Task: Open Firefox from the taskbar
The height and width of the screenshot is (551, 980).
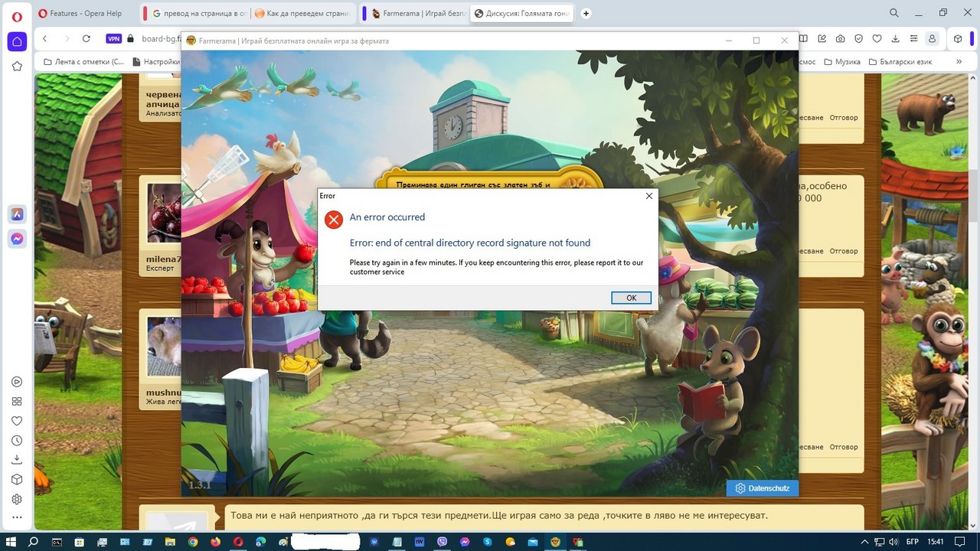Action: click(215, 541)
